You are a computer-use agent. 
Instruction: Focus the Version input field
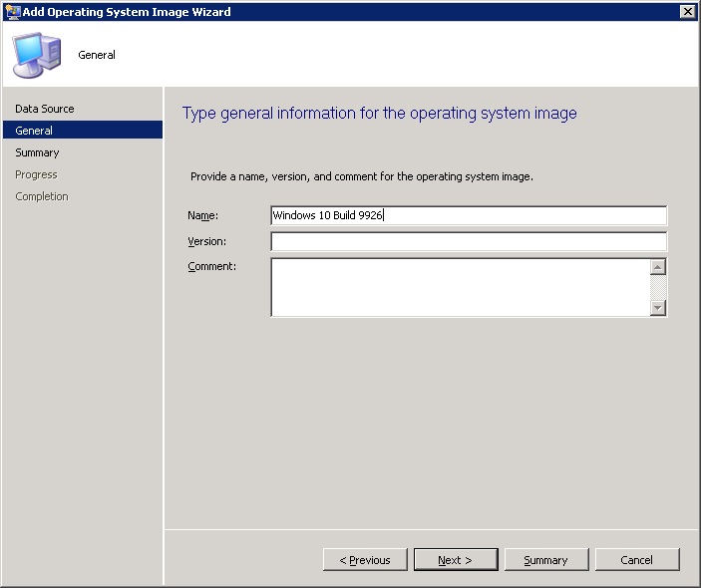coord(468,241)
